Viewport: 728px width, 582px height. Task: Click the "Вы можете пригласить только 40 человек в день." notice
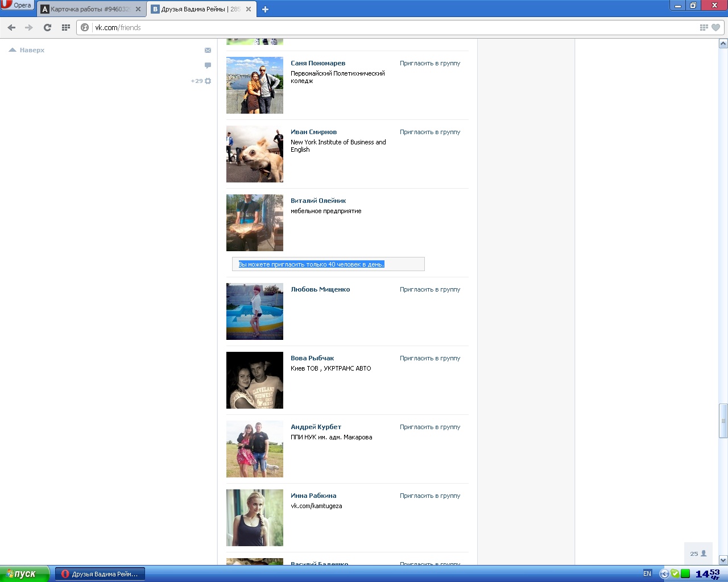[328, 264]
